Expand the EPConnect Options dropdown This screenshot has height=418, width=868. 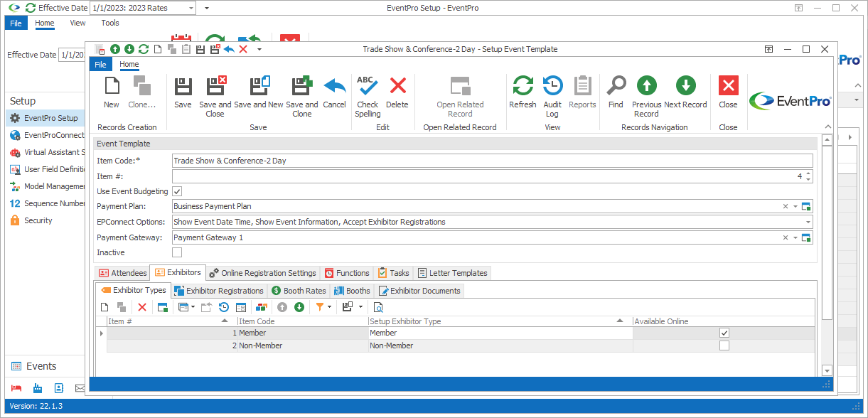pyautogui.click(x=808, y=222)
